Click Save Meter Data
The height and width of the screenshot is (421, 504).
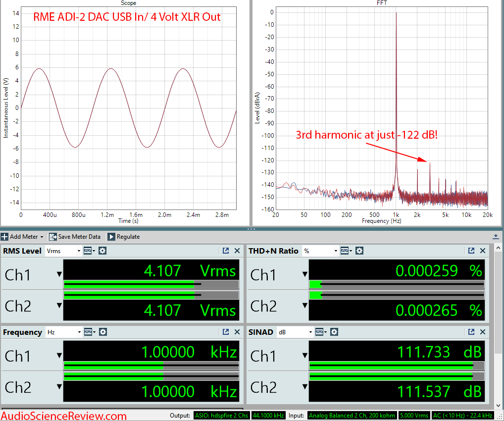tap(75, 237)
